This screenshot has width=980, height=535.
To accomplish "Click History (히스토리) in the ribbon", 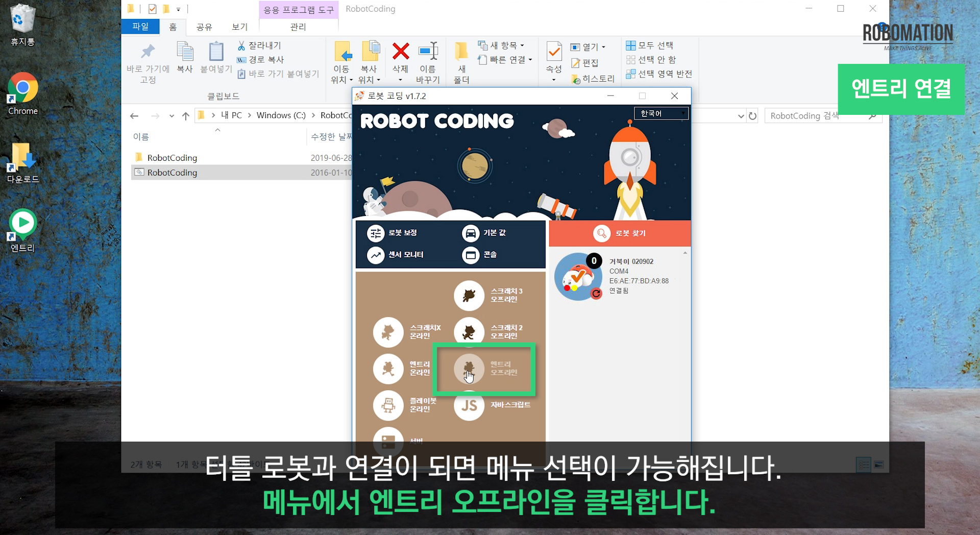I will 593,79.
